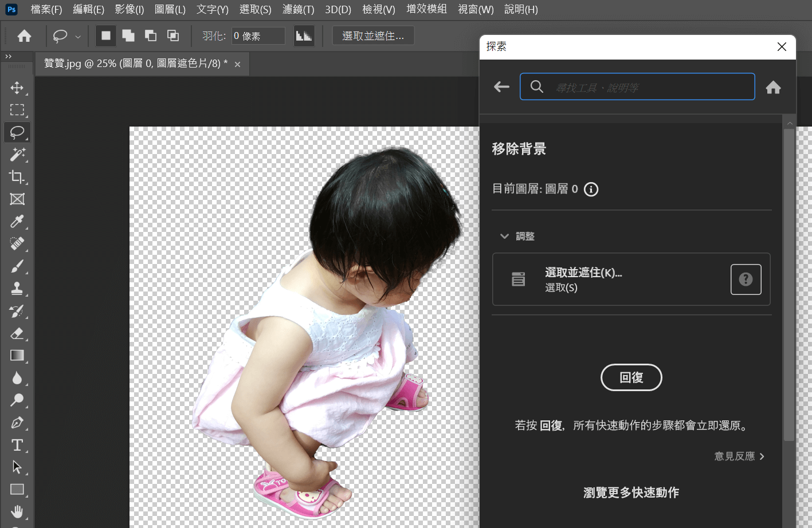Close the 探索 panel
812x528 pixels.
(782, 47)
